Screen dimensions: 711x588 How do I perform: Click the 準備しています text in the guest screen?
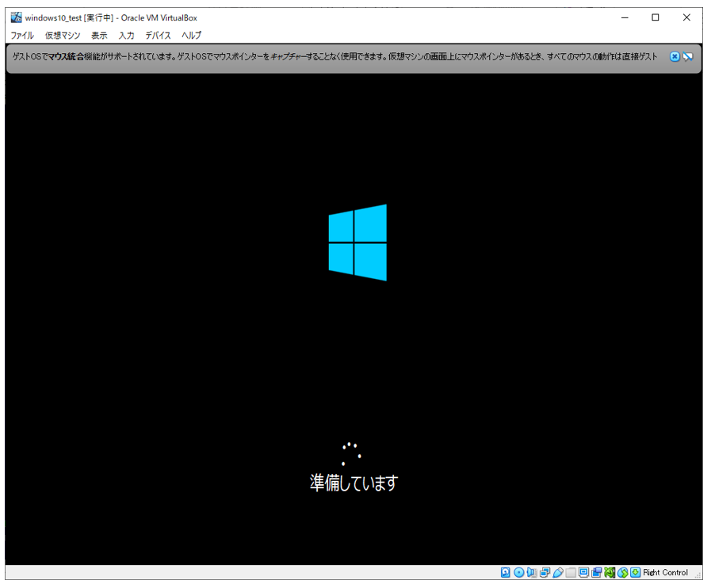click(x=354, y=483)
